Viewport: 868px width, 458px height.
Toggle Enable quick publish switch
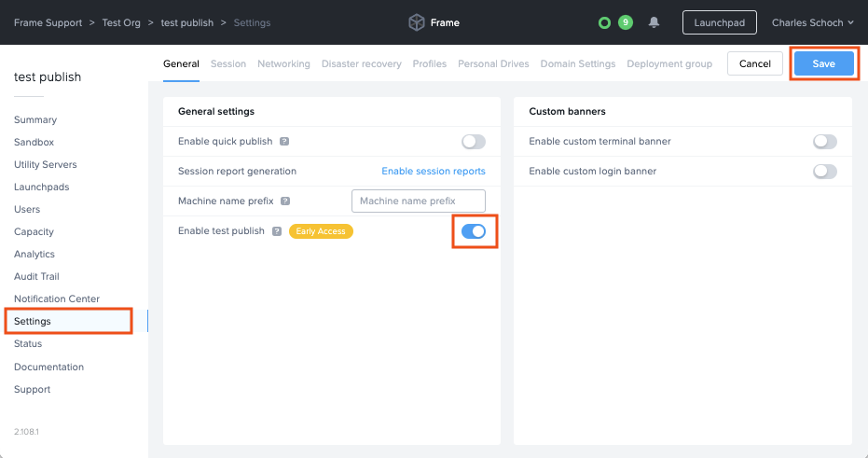tap(474, 141)
